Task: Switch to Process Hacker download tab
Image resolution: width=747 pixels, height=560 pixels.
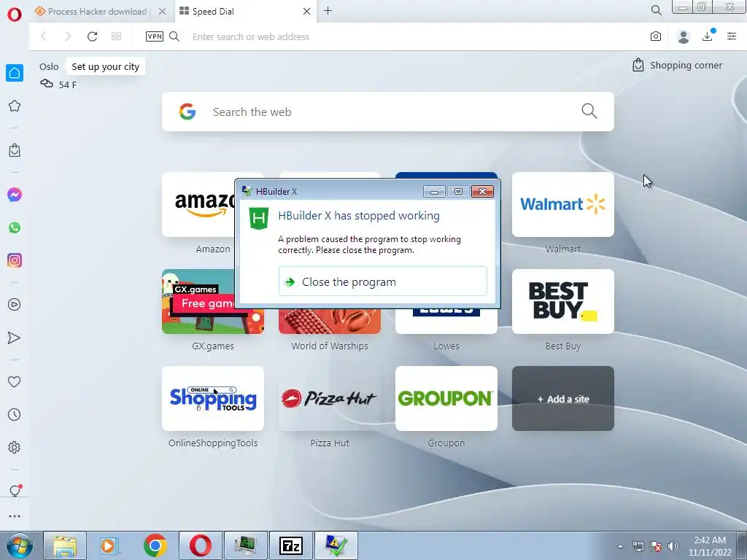Action: coord(98,12)
